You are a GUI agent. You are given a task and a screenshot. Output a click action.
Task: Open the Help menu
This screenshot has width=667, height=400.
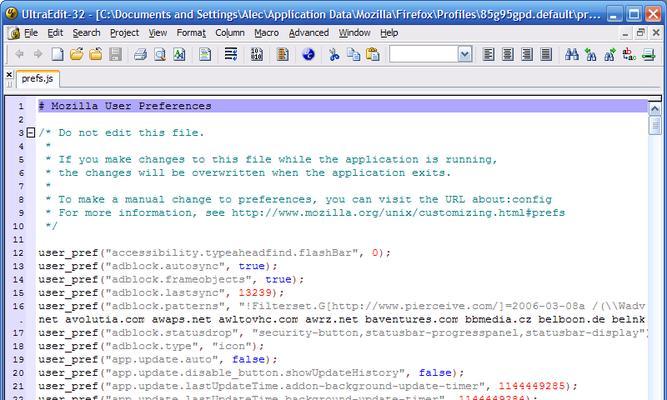(389, 33)
